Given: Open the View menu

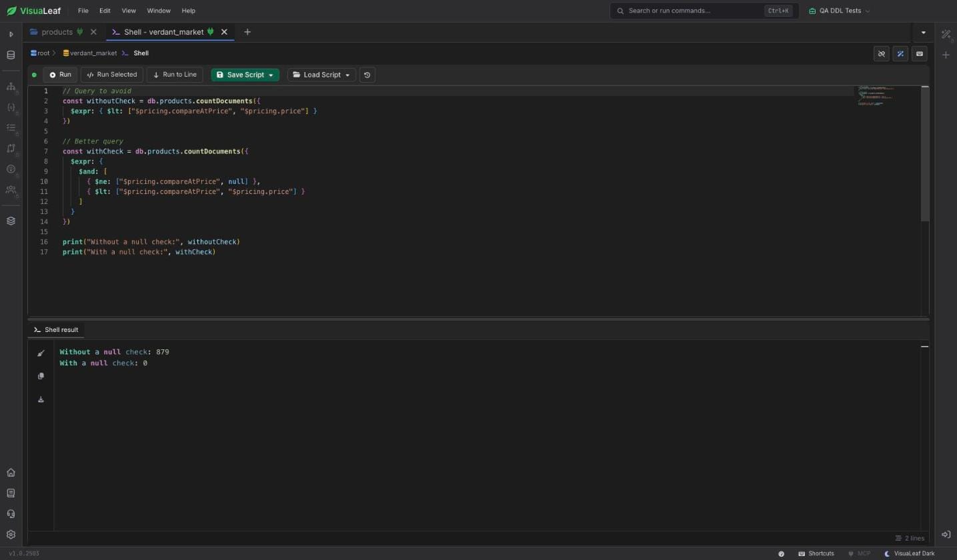Looking at the screenshot, I should click(x=129, y=11).
